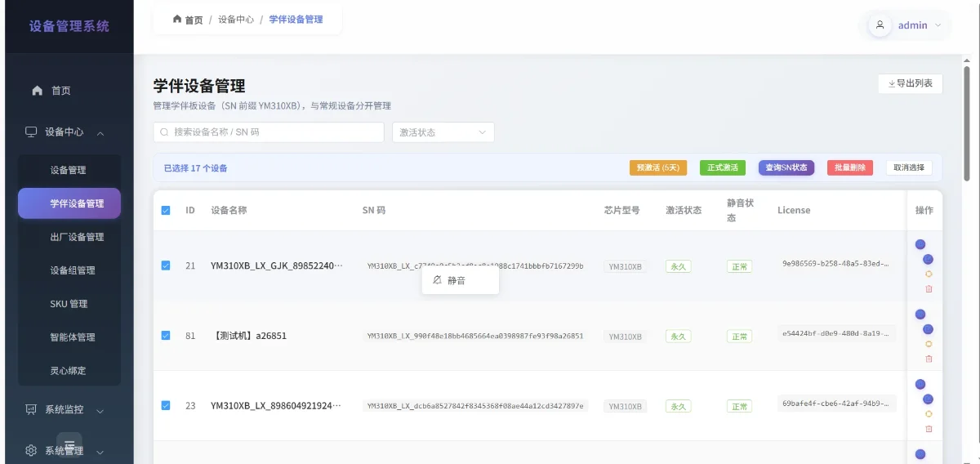Click the red trash icon for device 21
Image resolution: width=980 pixels, height=464 pixels.
point(929,288)
